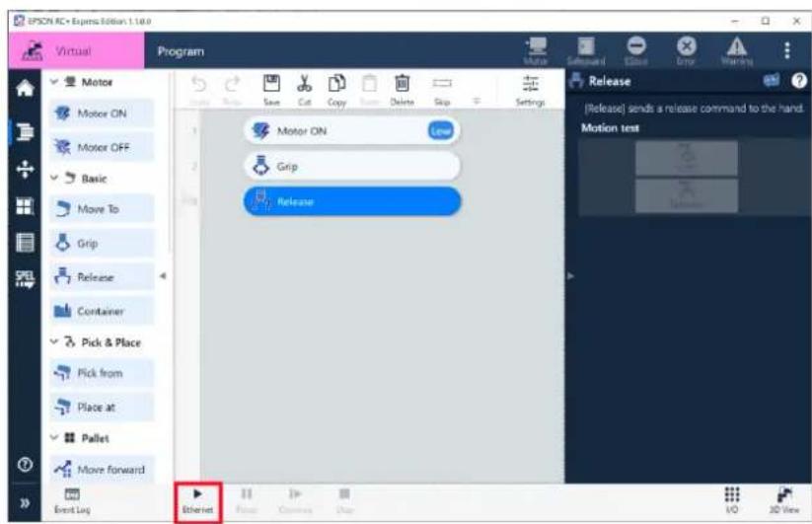
Task: Click the Release motion test thumbnail
Action: (686, 195)
